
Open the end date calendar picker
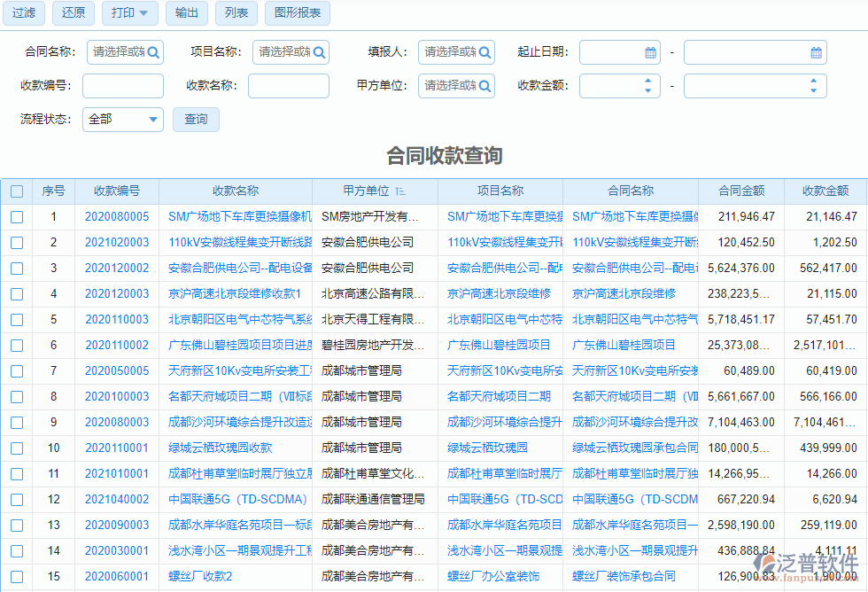[816, 51]
